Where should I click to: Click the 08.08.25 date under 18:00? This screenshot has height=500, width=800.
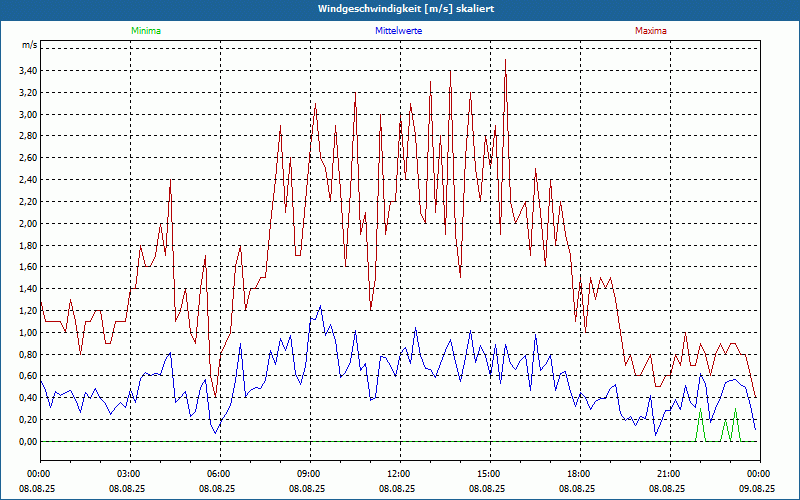click(x=577, y=488)
